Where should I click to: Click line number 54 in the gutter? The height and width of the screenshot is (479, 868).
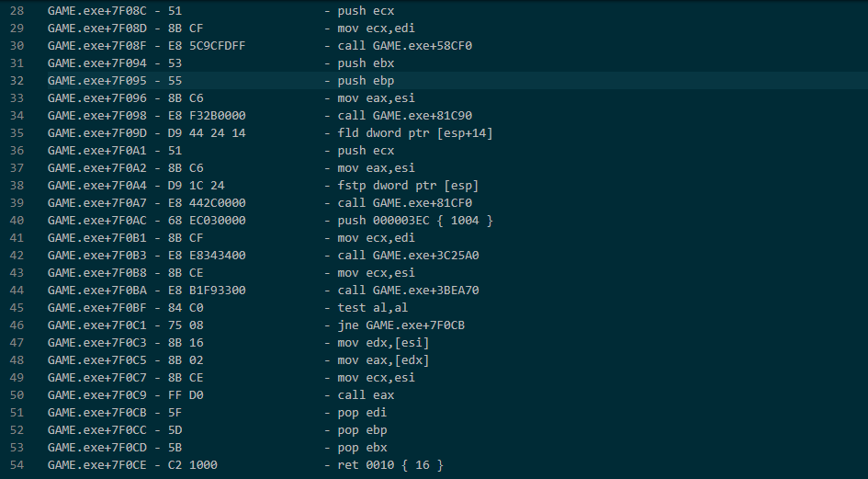(17, 465)
